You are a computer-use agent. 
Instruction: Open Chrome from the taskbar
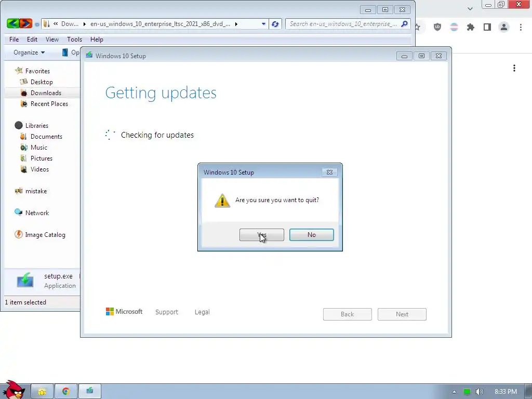(66, 392)
